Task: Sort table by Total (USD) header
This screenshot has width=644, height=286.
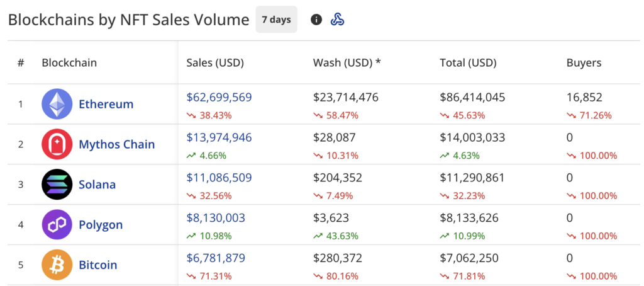Action: tap(468, 63)
